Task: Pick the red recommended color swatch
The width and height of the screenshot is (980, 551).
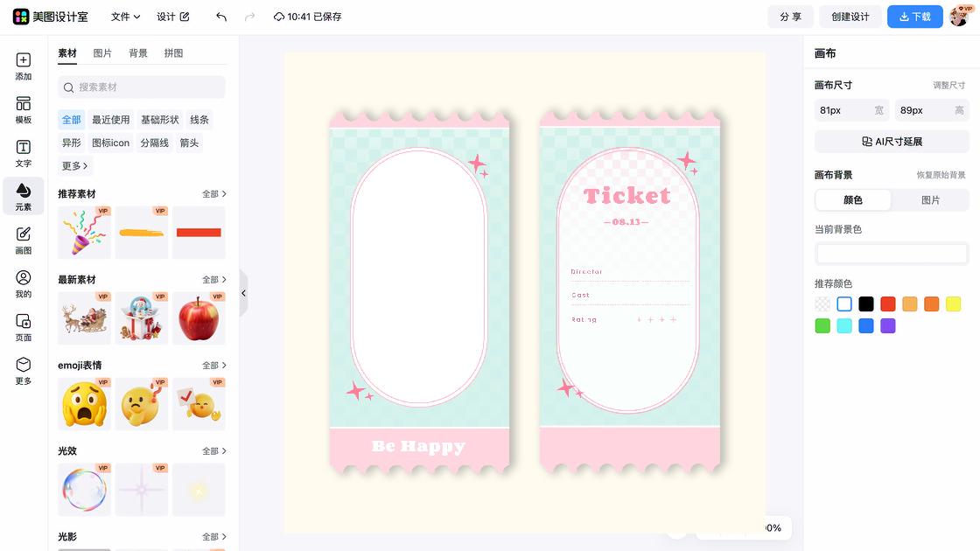Action: (x=888, y=304)
